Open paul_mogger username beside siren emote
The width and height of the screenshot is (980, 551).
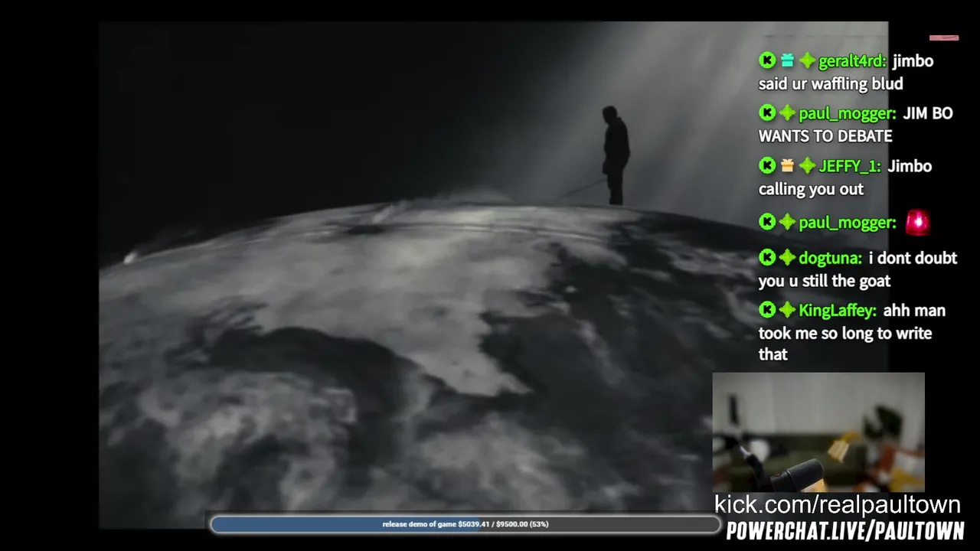(847, 223)
